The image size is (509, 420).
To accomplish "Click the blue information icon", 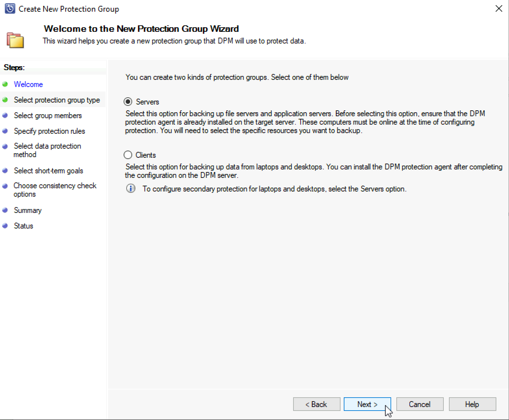I will (131, 189).
